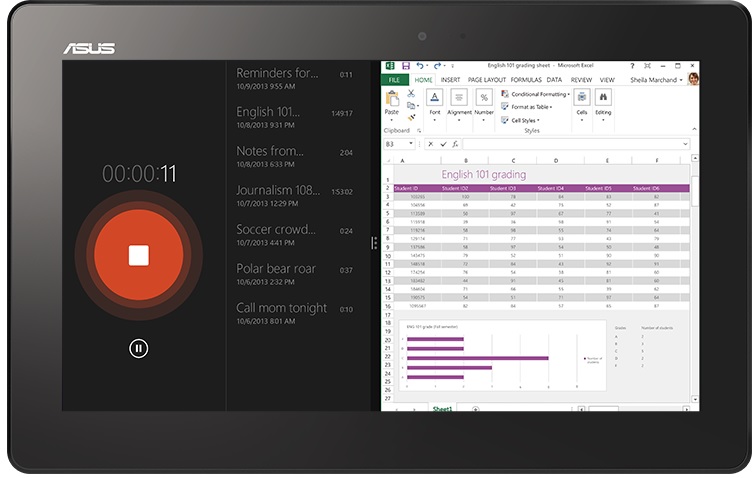This screenshot has width=756, height=478.
Task: Select the 'English 101 grading' title cell
Action: click(484, 175)
